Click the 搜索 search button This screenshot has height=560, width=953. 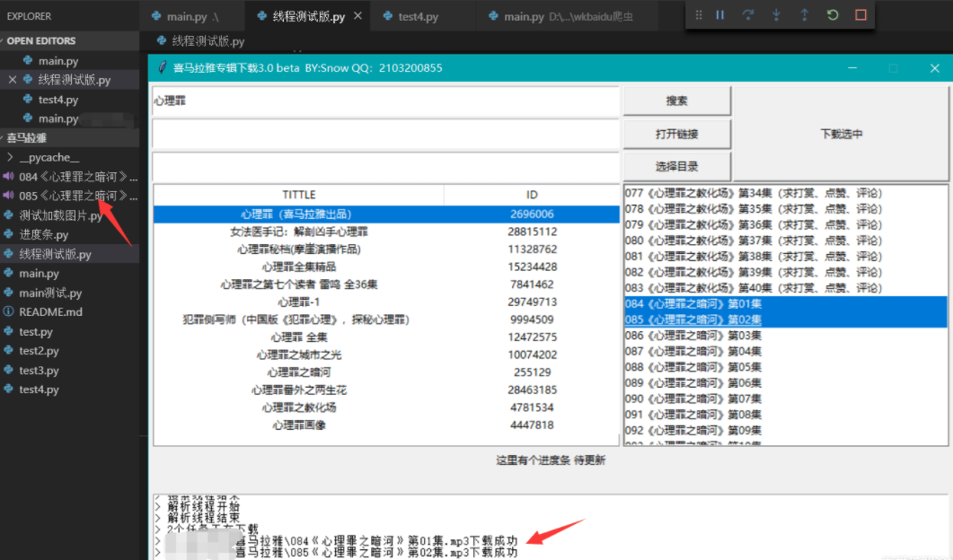(676, 101)
